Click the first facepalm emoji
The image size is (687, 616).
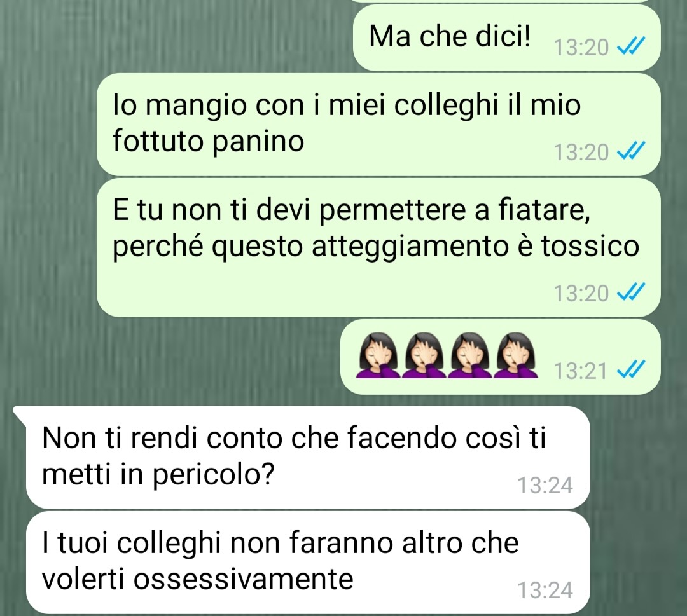378,355
